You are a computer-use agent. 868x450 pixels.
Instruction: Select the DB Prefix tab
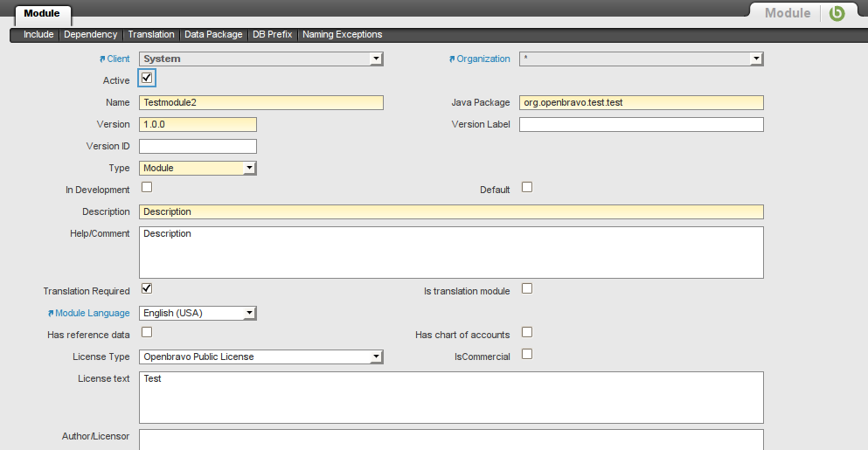[x=272, y=35]
